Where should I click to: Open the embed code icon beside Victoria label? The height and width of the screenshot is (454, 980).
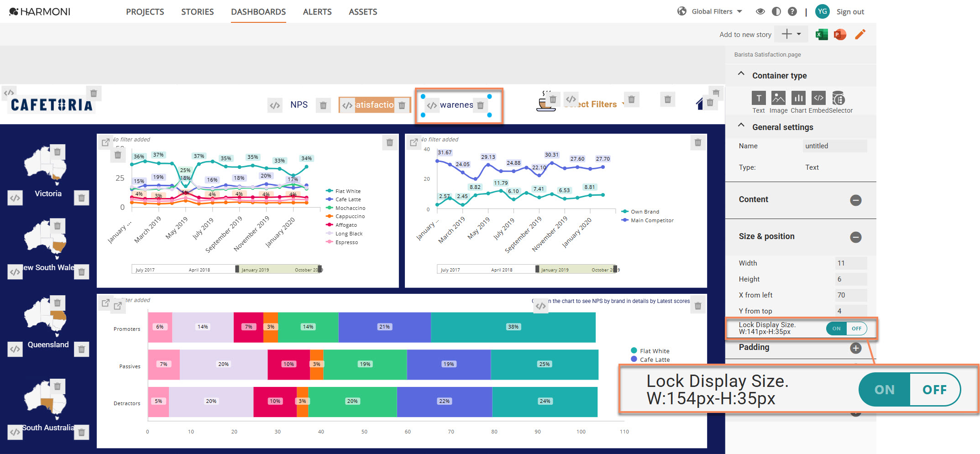click(x=15, y=198)
